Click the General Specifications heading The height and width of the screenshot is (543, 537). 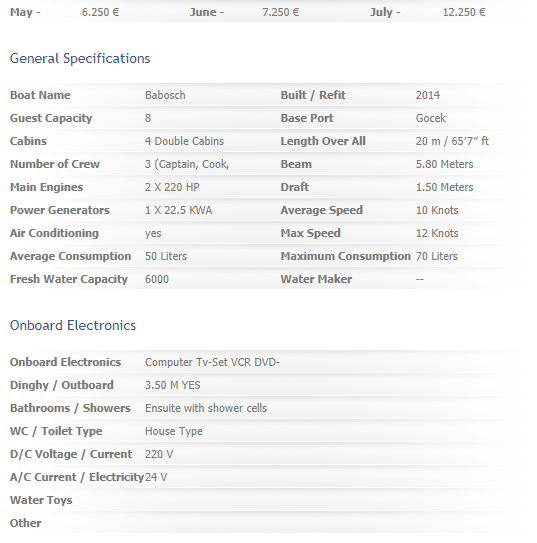(x=80, y=59)
